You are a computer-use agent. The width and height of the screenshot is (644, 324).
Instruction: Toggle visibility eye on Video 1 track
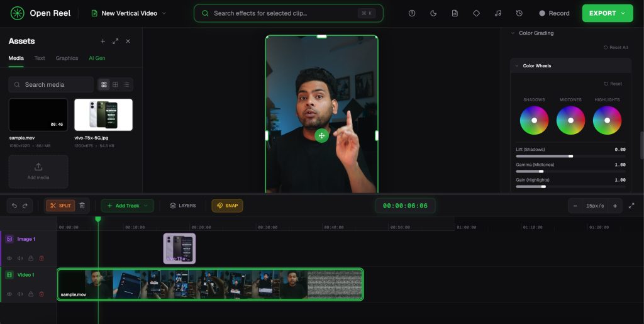9,294
